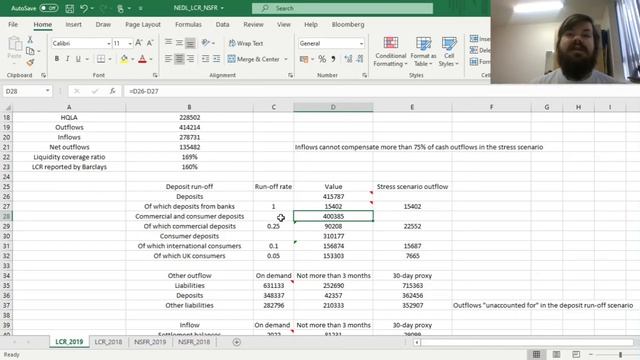Select column D header

[x=333, y=107]
